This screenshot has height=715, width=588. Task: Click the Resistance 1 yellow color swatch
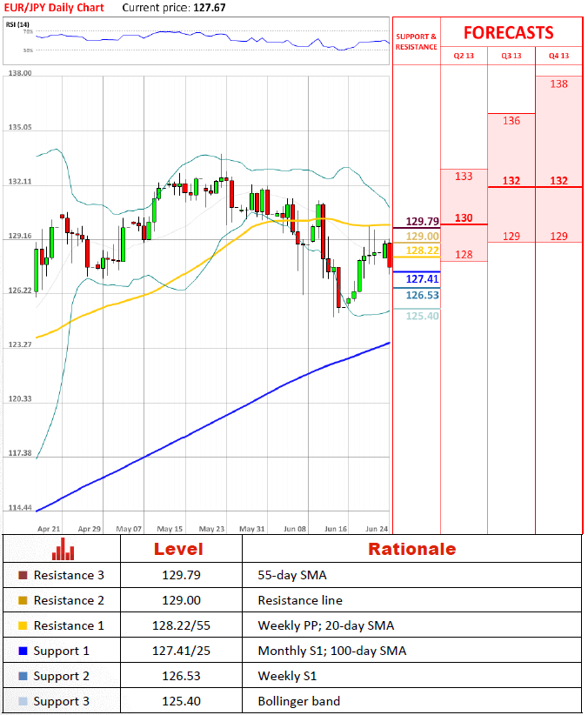point(23,625)
